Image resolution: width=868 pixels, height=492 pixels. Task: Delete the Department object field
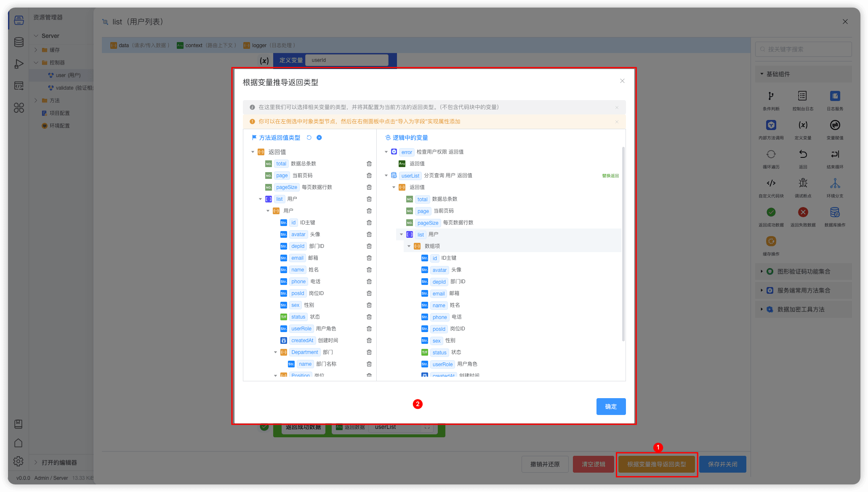click(369, 352)
